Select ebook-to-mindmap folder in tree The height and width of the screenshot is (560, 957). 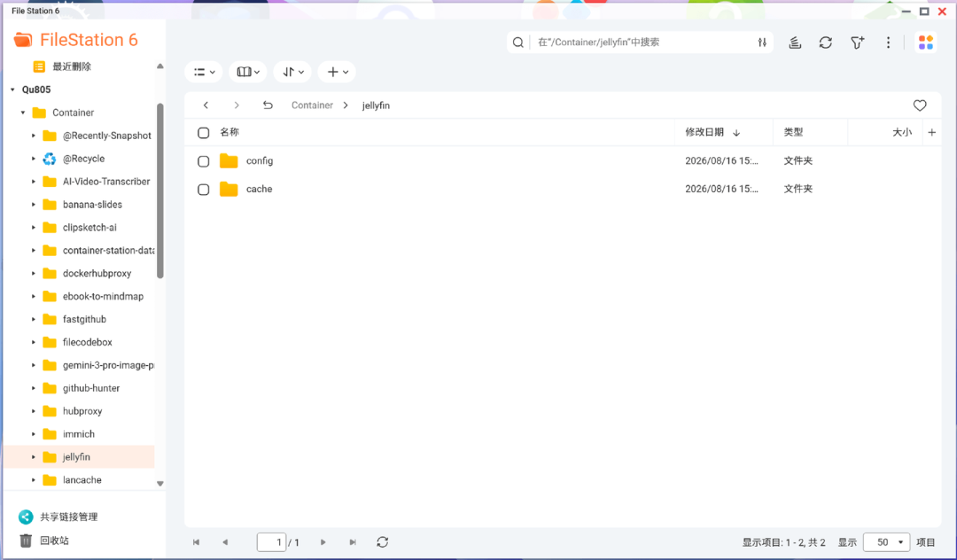point(103,297)
